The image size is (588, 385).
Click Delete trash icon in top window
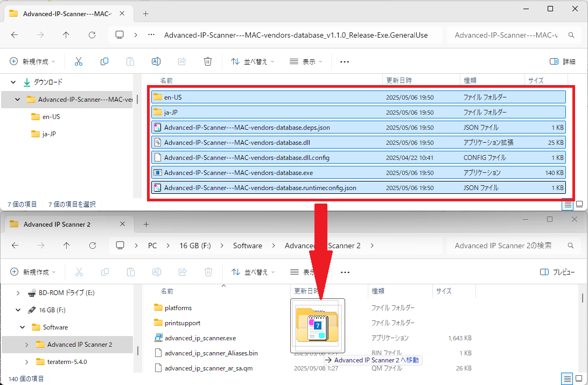coord(208,61)
